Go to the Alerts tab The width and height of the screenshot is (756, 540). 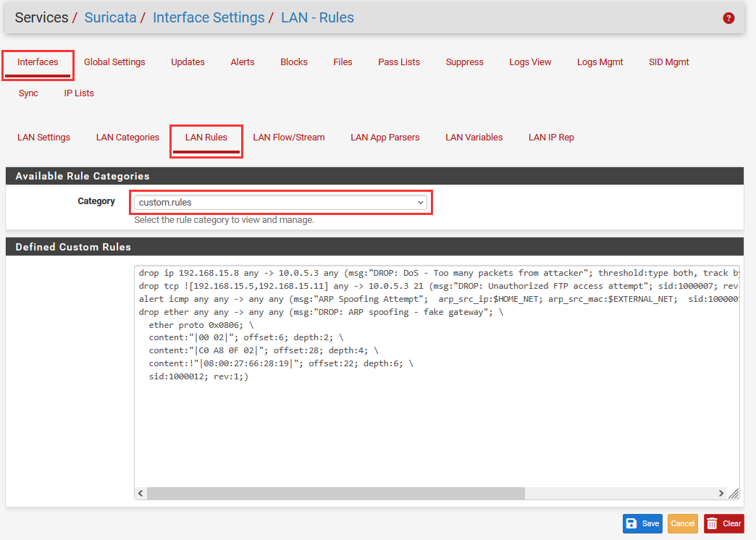pos(243,62)
